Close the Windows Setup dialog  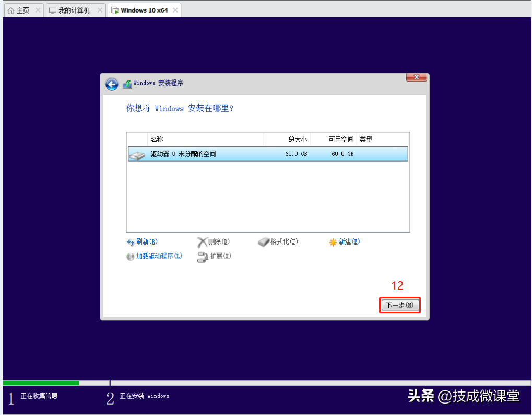[416, 77]
